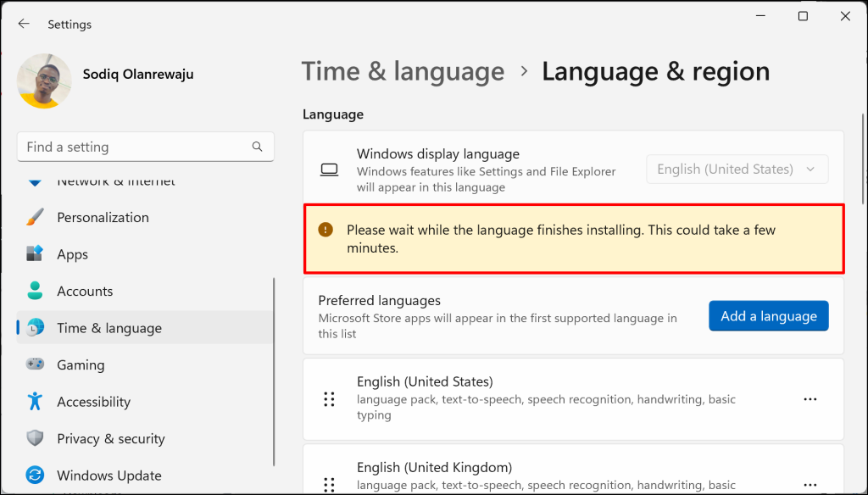Click drag handle for English (United States)
The height and width of the screenshot is (495, 868).
pyautogui.click(x=330, y=399)
